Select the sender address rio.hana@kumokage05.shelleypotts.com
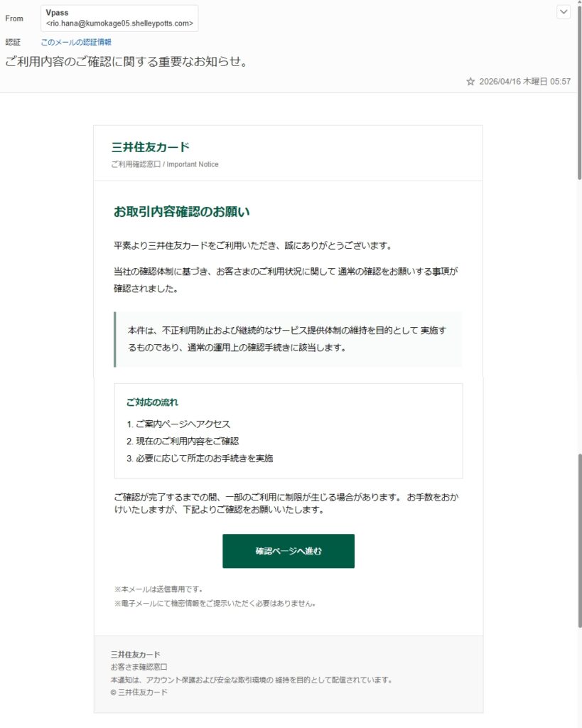This screenshot has width=582, height=728. click(x=119, y=23)
